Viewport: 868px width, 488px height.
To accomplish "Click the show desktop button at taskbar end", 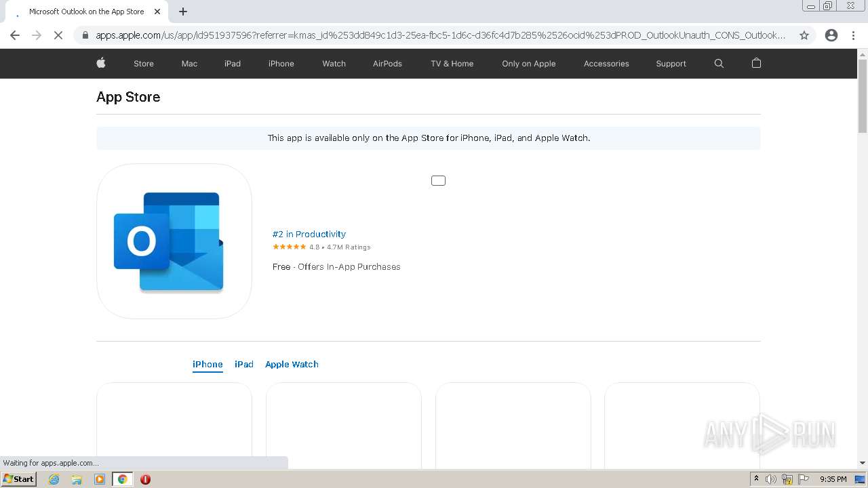I will [x=860, y=479].
